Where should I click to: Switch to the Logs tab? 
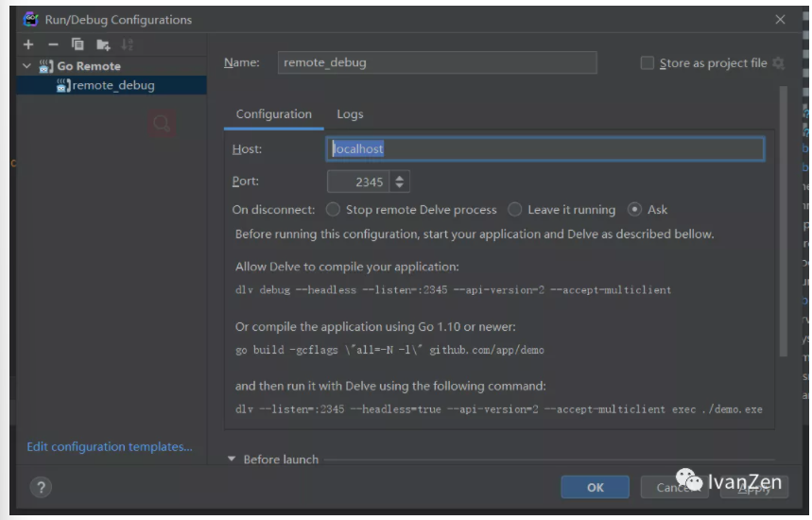coord(350,114)
